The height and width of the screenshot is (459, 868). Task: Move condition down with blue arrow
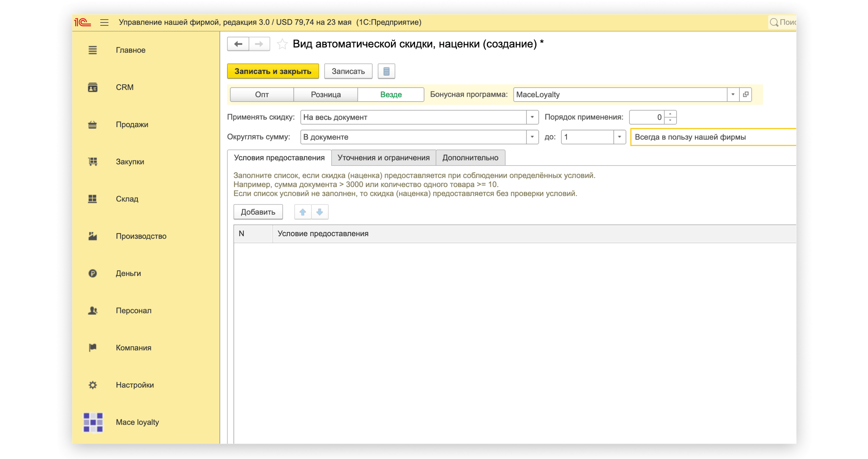pyautogui.click(x=319, y=212)
